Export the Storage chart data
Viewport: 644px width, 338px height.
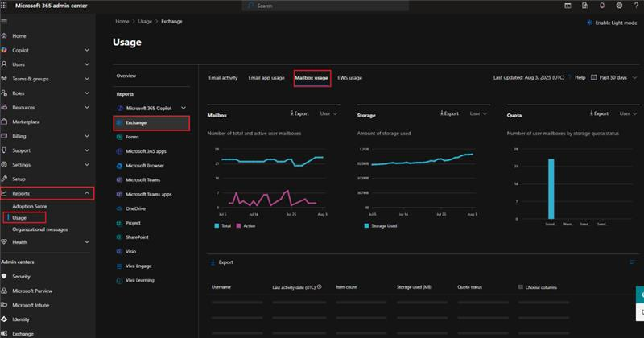(449, 113)
